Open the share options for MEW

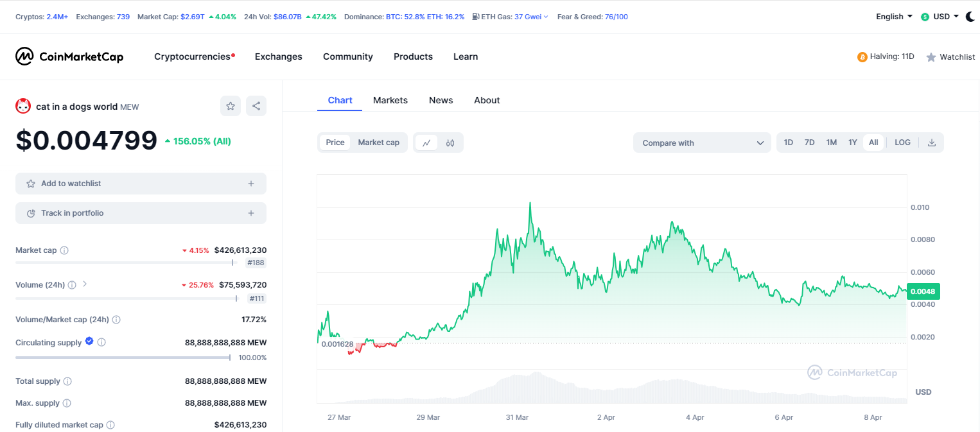point(256,105)
